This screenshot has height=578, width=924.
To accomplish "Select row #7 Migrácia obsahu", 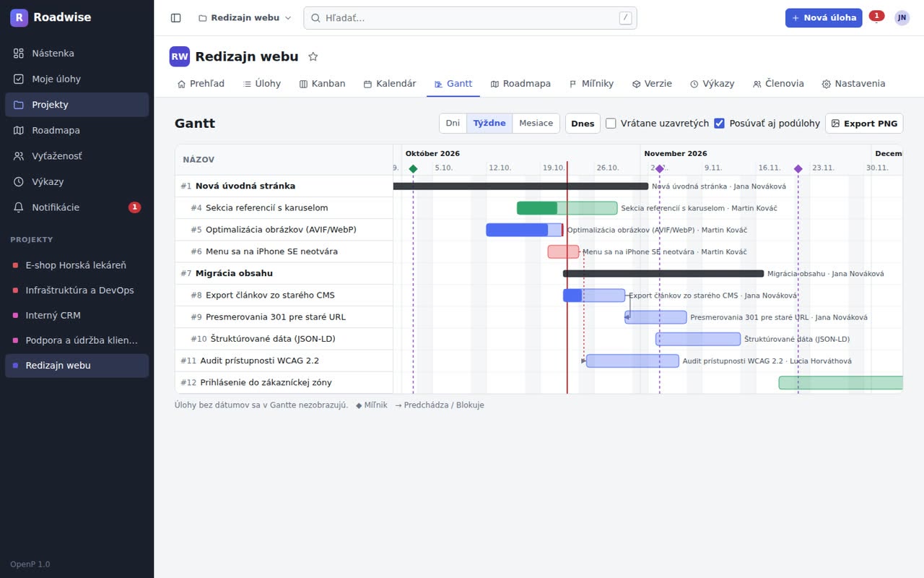I will click(284, 273).
